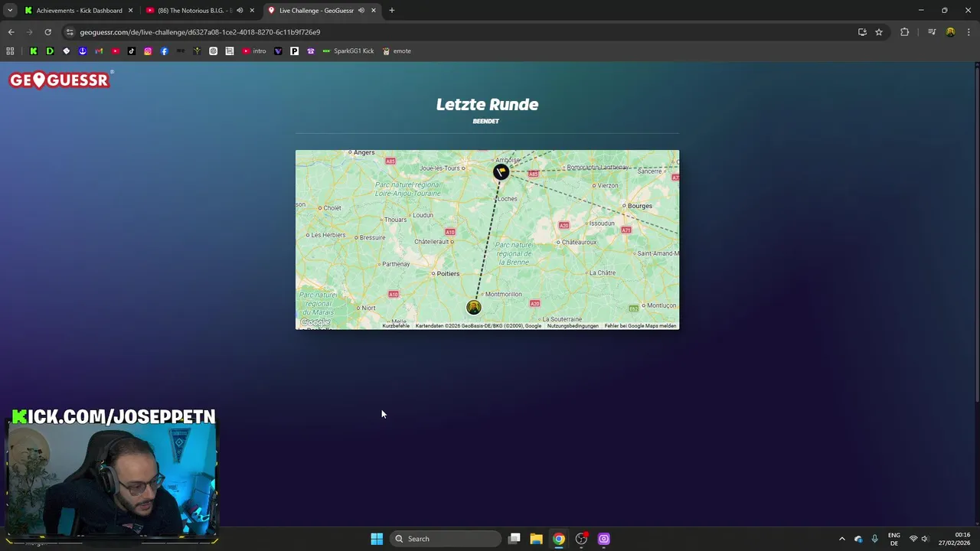980x551 pixels.
Task: Open the Instagram bookmark
Action: (x=148, y=51)
